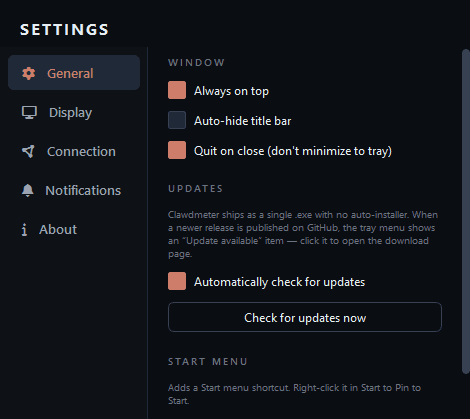470x419 pixels.
Task: Click the bell icon beside Notifications
Action: (28, 191)
